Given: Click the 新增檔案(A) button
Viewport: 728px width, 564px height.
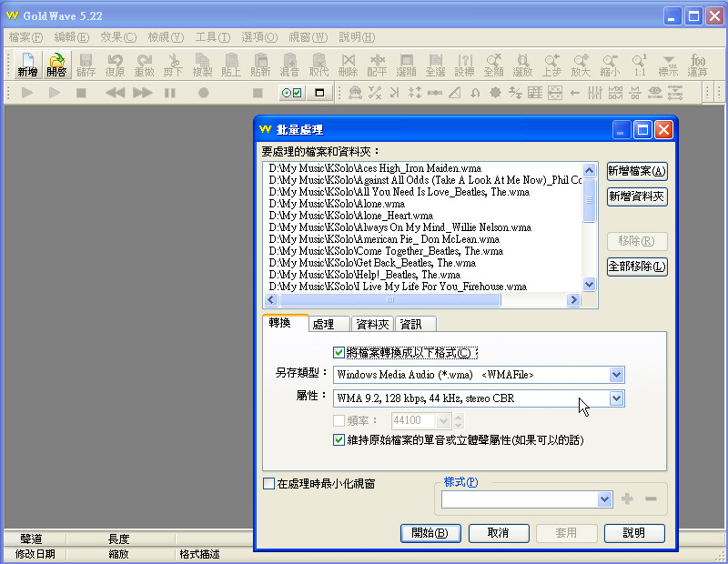Looking at the screenshot, I should [637, 171].
